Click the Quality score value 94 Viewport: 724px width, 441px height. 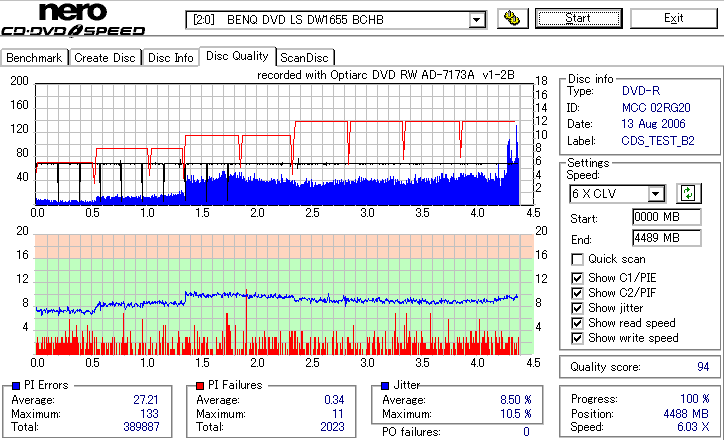click(x=703, y=367)
